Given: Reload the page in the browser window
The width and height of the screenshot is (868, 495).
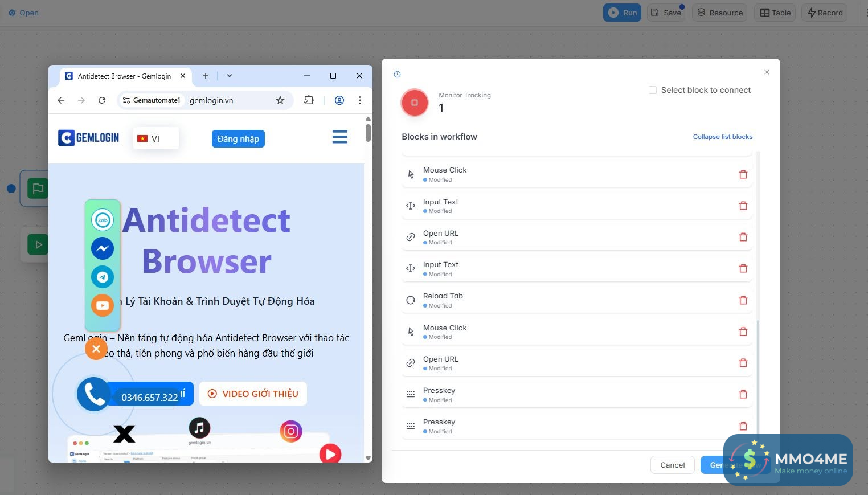Looking at the screenshot, I should tap(102, 100).
